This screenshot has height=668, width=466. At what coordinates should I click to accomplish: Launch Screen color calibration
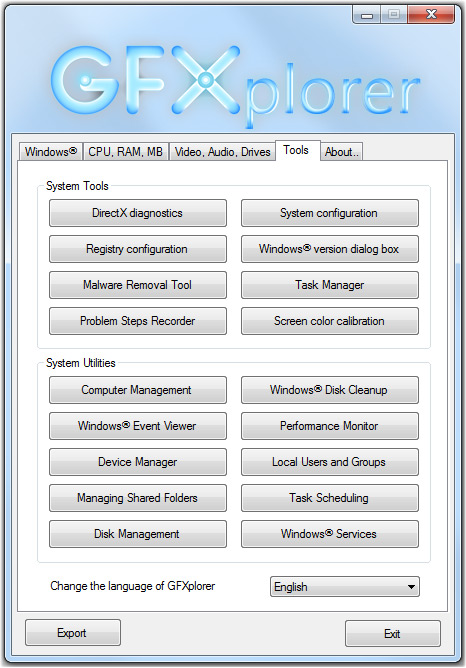click(330, 321)
